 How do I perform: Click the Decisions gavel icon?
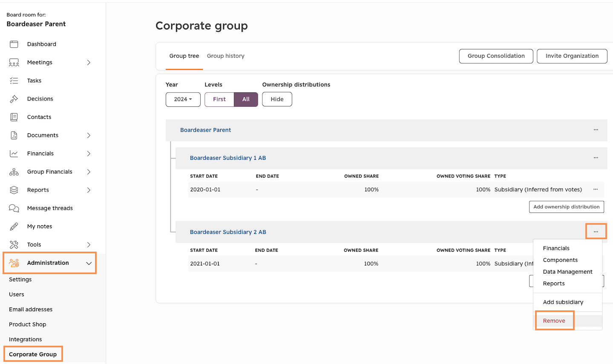(14, 99)
